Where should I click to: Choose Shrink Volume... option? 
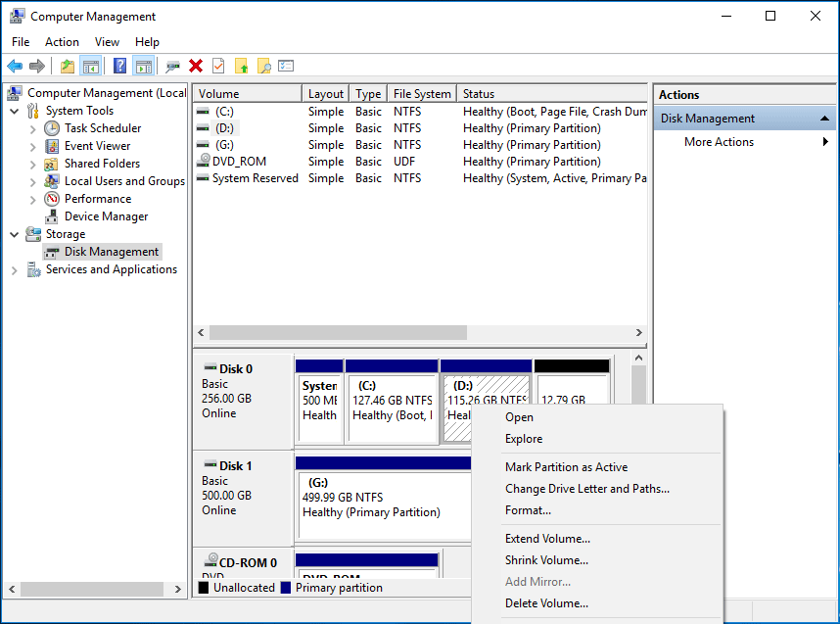tap(597, 559)
